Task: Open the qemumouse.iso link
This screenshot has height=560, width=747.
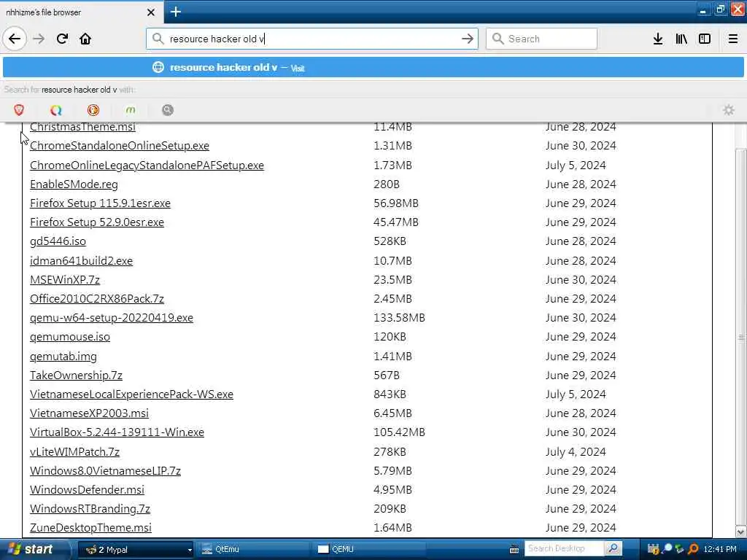Action: (69, 337)
